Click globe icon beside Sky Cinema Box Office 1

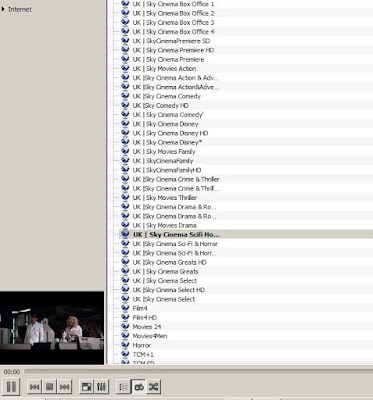pos(125,4)
